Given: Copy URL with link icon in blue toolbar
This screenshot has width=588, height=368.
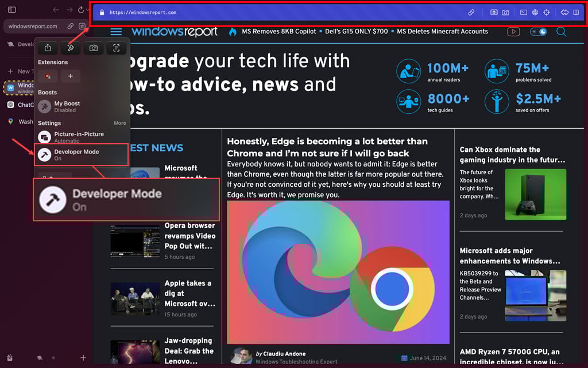Looking at the screenshot, I should 471,13.
